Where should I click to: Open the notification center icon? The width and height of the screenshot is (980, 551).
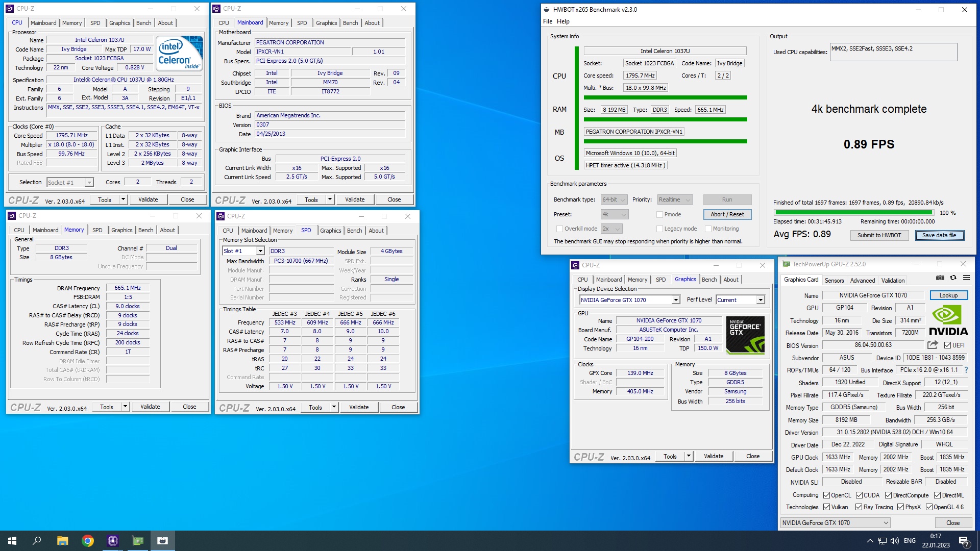point(964,541)
